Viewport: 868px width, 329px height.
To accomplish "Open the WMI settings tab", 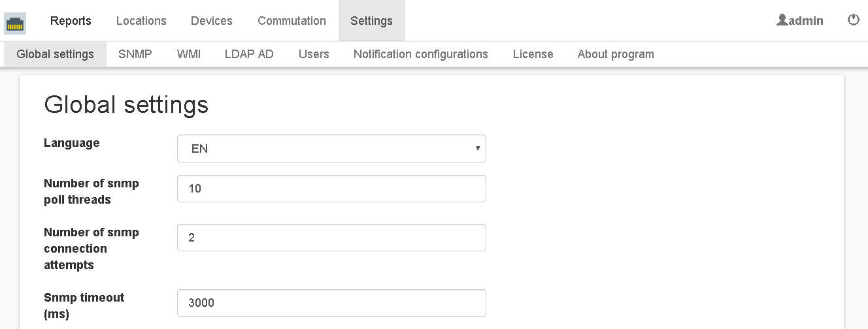I will point(188,54).
